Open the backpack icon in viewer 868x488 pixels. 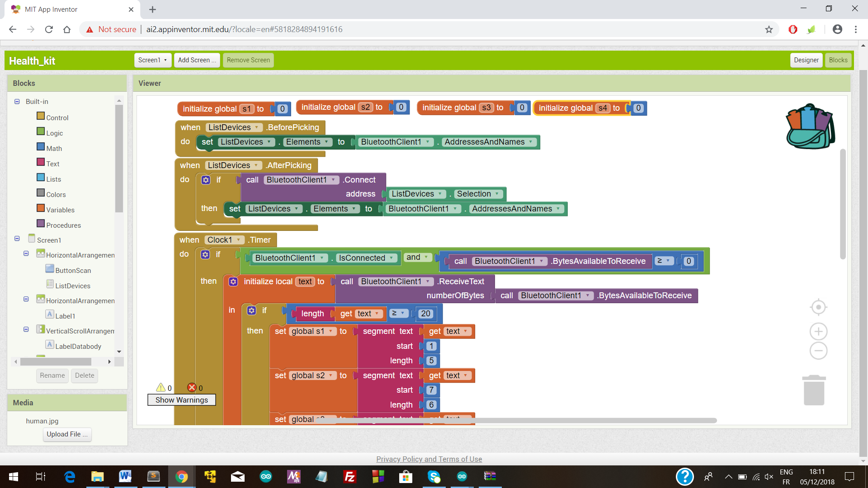(811, 127)
